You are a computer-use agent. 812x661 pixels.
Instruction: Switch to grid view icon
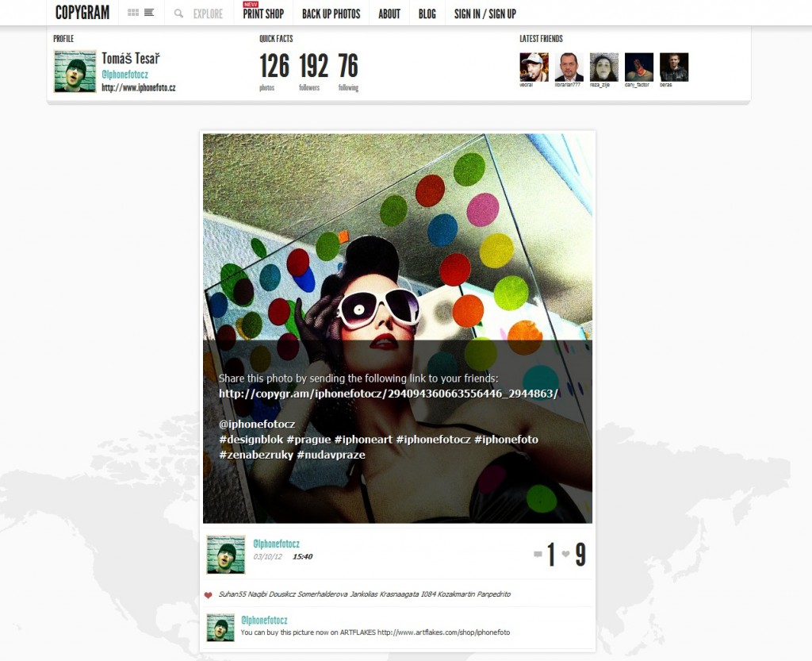coord(132,13)
